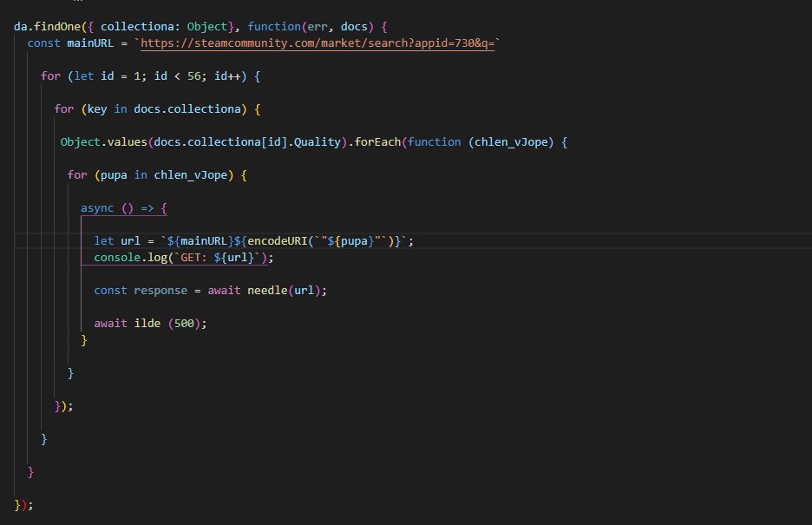Open the steamcommunity.com market search URL
Screen dimensions: 812x525
pyautogui.click(x=318, y=43)
